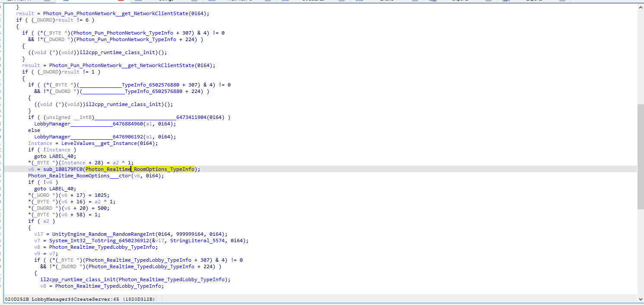
Task: Click variable v9 in 'v9 = v7'
Action: (37, 254)
